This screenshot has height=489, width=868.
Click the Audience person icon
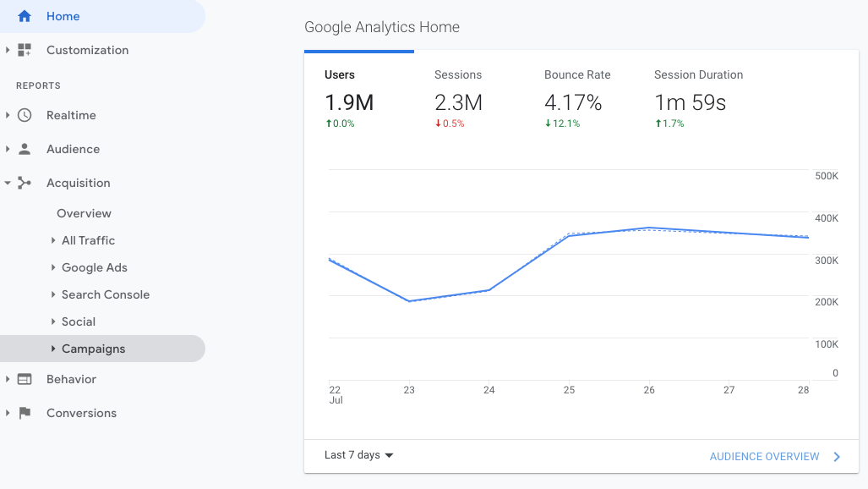tap(25, 149)
